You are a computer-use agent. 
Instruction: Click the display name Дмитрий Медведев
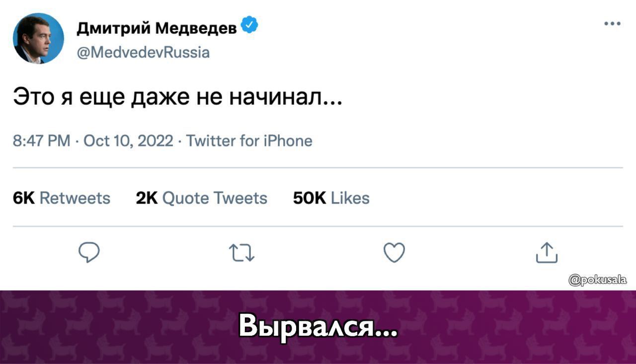pyautogui.click(x=157, y=29)
